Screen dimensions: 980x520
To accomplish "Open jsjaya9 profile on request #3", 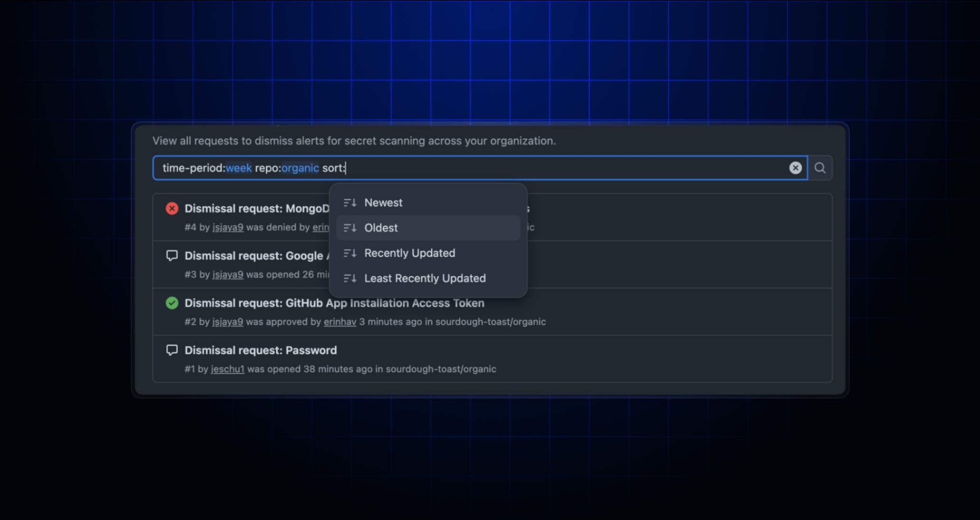I will pos(228,274).
